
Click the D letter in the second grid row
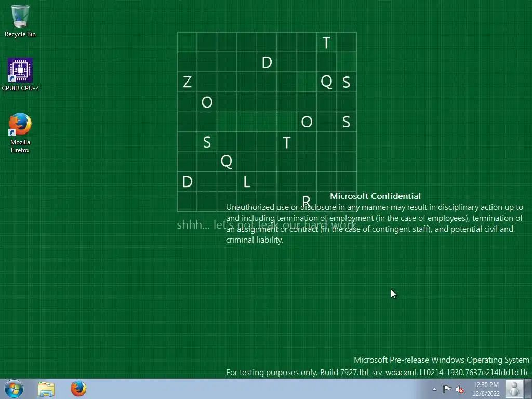(267, 62)
